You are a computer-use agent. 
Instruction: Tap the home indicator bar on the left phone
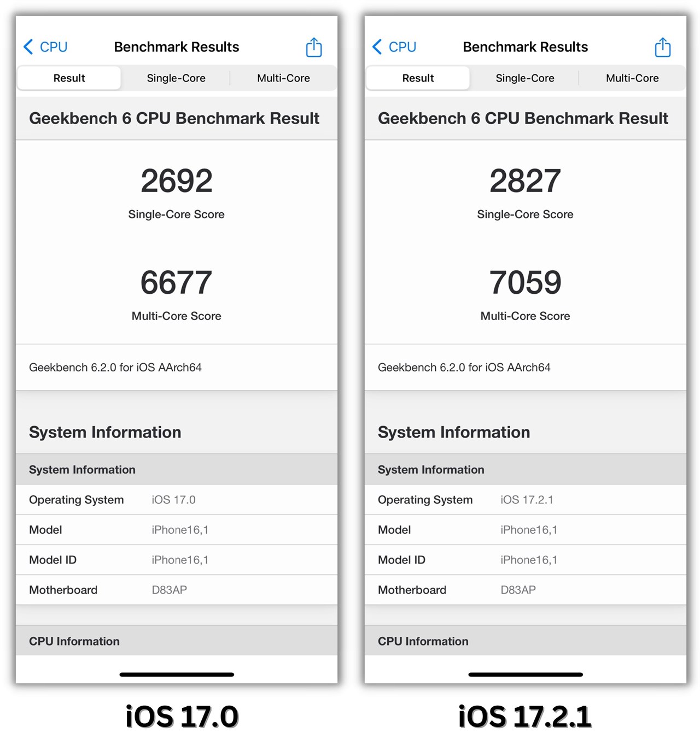point(176,674)
